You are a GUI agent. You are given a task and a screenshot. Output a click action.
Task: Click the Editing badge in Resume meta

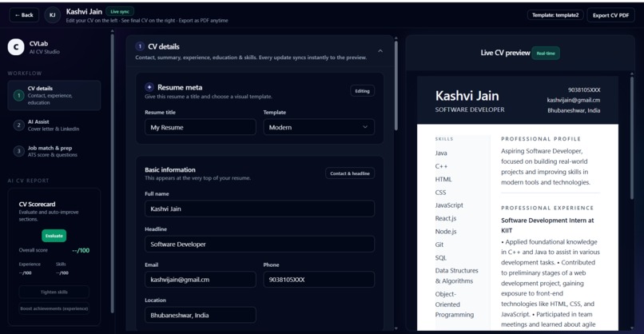[x=362, y=91]
